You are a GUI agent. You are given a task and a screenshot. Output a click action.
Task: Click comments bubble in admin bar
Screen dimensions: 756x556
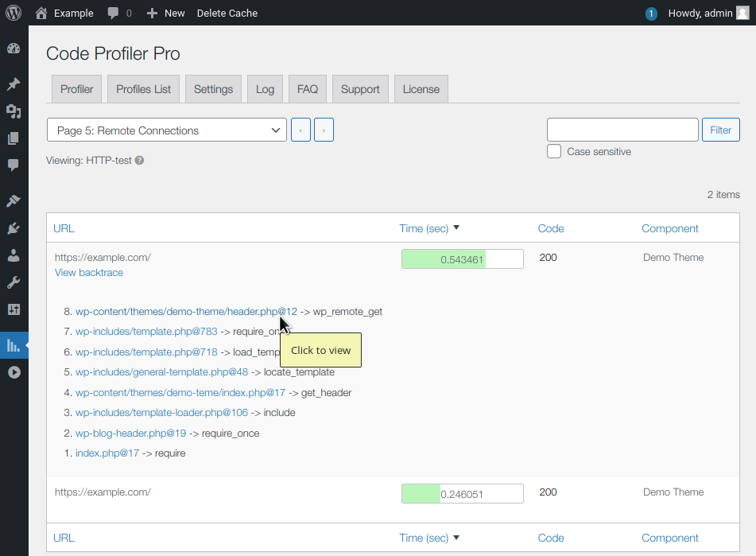(119, 13)
